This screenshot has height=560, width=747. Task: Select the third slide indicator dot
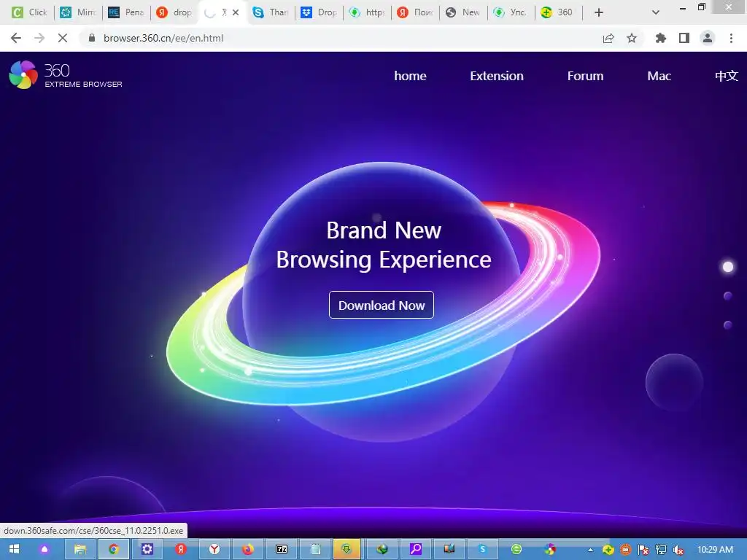tap(727, 324)
